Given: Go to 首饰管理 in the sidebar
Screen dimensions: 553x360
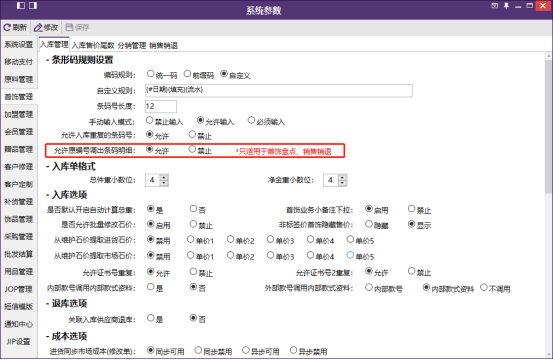Looking at the screenshot, I should pos(19,97).
